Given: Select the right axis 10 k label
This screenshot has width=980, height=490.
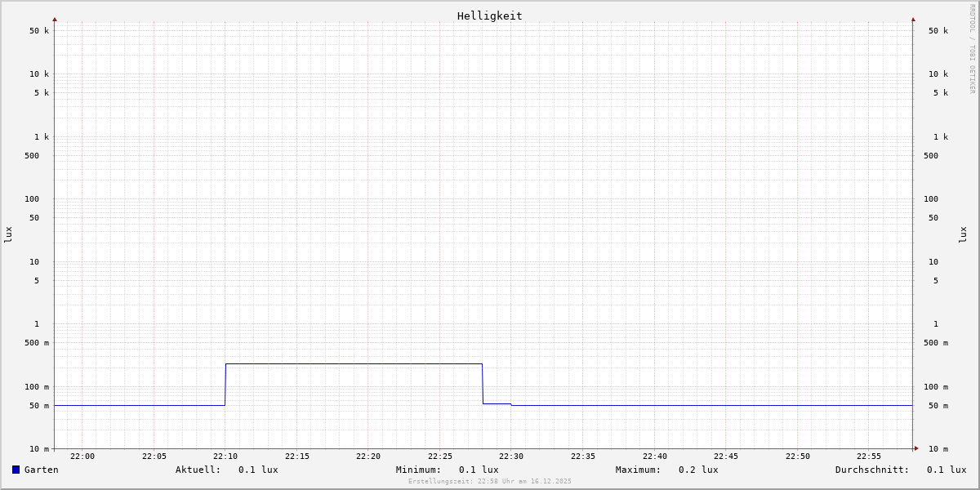Looking at the screenshot, I should coord(938,74).
